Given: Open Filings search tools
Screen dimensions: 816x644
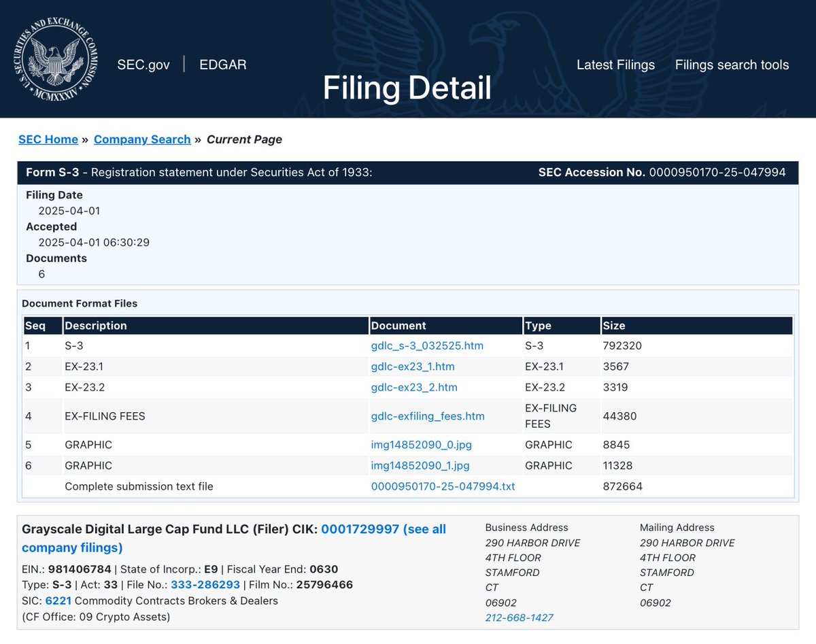Looking at the screenshot, I should [732, 65].
